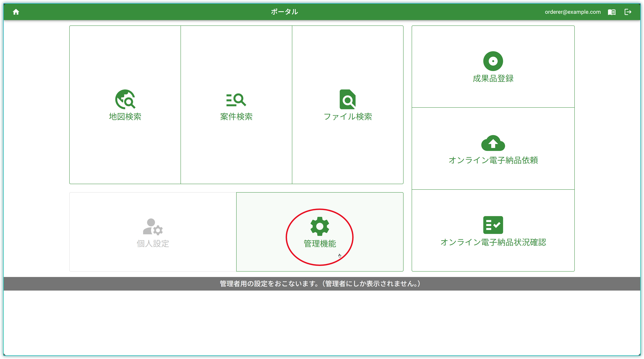Click the 管理者用の設定 description bar text
Viewport: 644px width, 359px height.
[x=320, y=283]
